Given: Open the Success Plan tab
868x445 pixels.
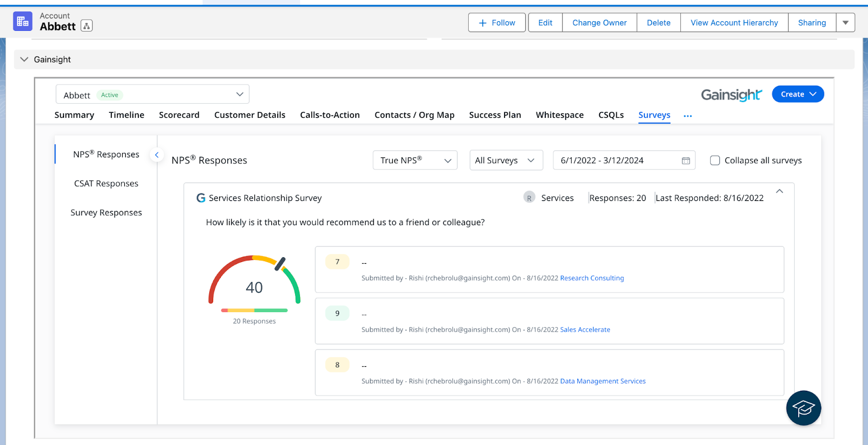Looking at the screenshot, I should tap(495, 115).
